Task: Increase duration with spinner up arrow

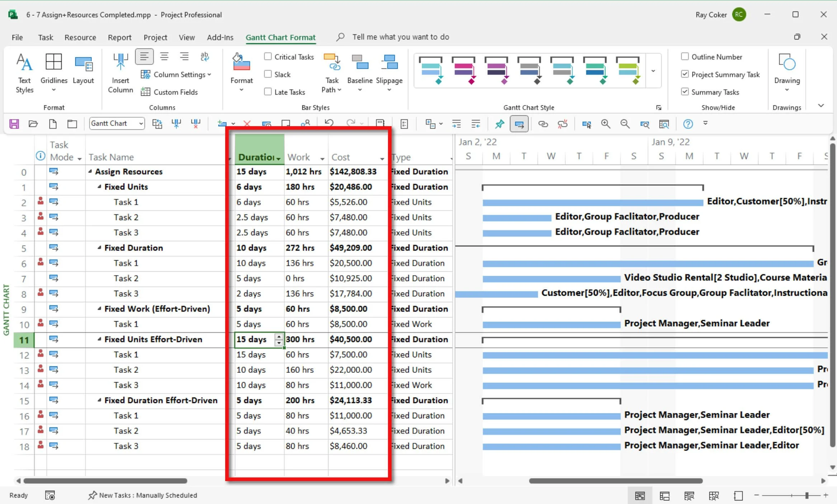Action: pos(279,337)
